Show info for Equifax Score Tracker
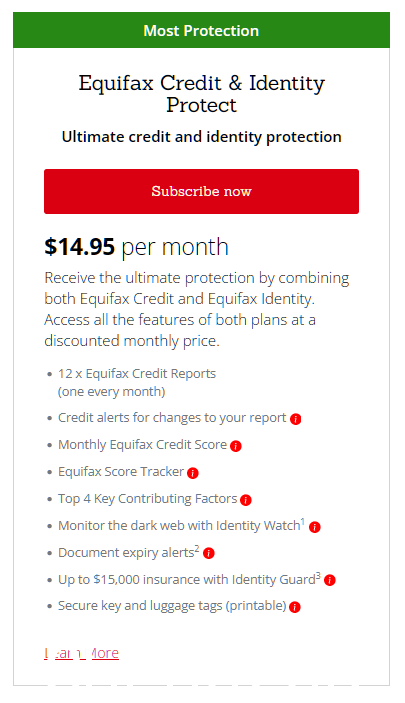The image size is (405, 703). tap(193, 473)
